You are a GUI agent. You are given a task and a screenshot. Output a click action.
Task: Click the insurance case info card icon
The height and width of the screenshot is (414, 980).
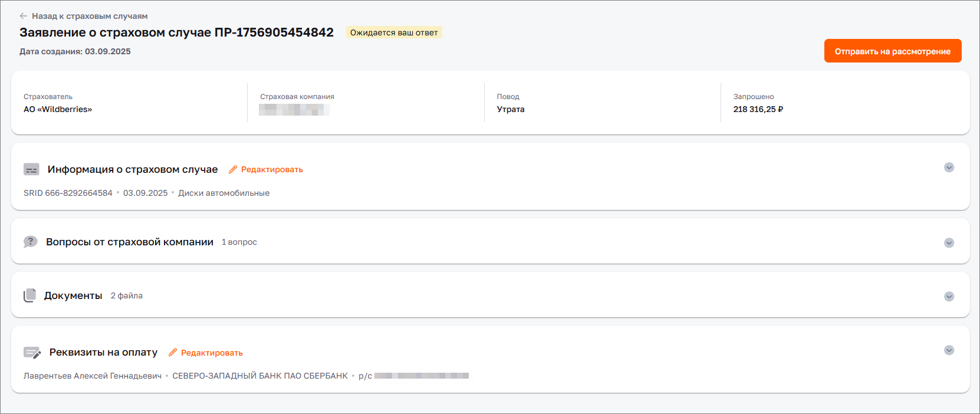(x=31, y=170)
